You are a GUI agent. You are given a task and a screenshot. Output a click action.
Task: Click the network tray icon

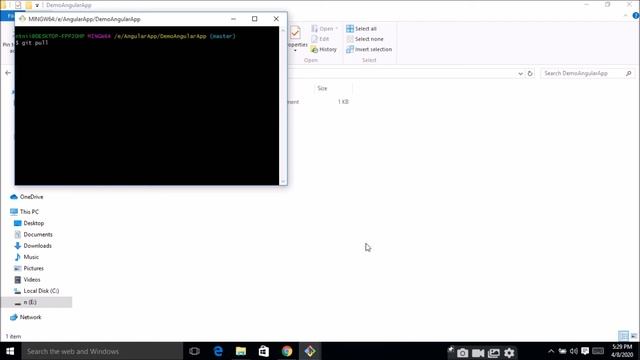click(x=562, y=351)
